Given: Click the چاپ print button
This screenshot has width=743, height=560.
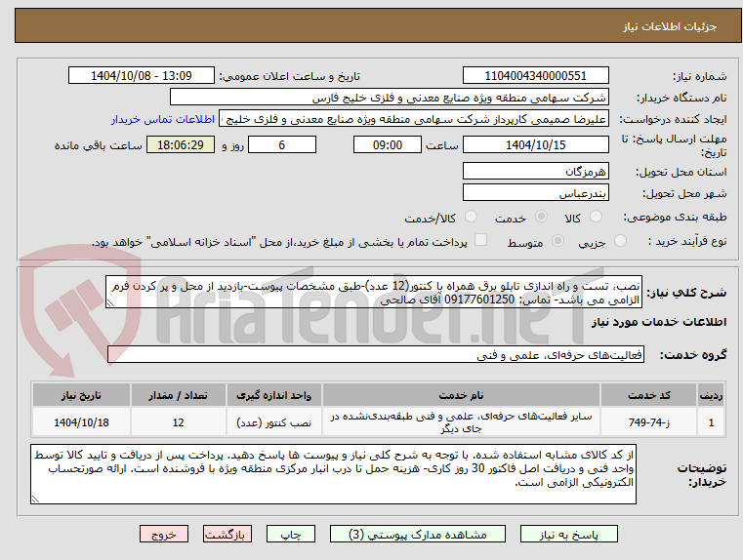Looking at the screenshot, I should tap(291, 534).
